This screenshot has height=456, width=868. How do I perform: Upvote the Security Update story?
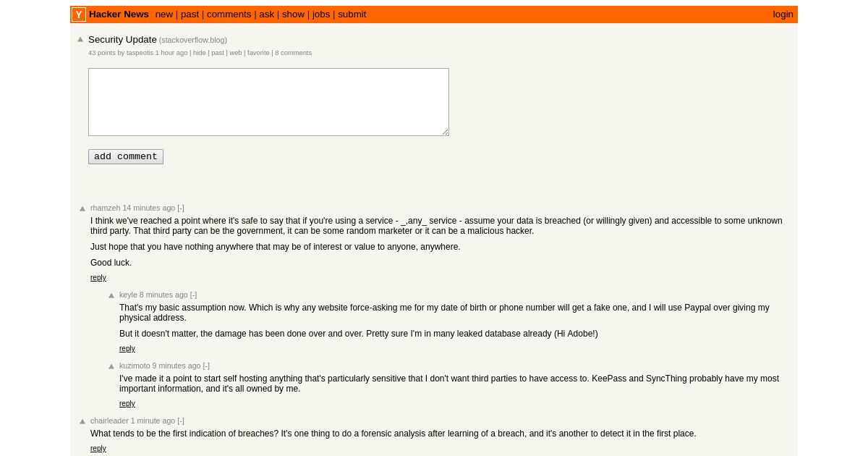80,40
